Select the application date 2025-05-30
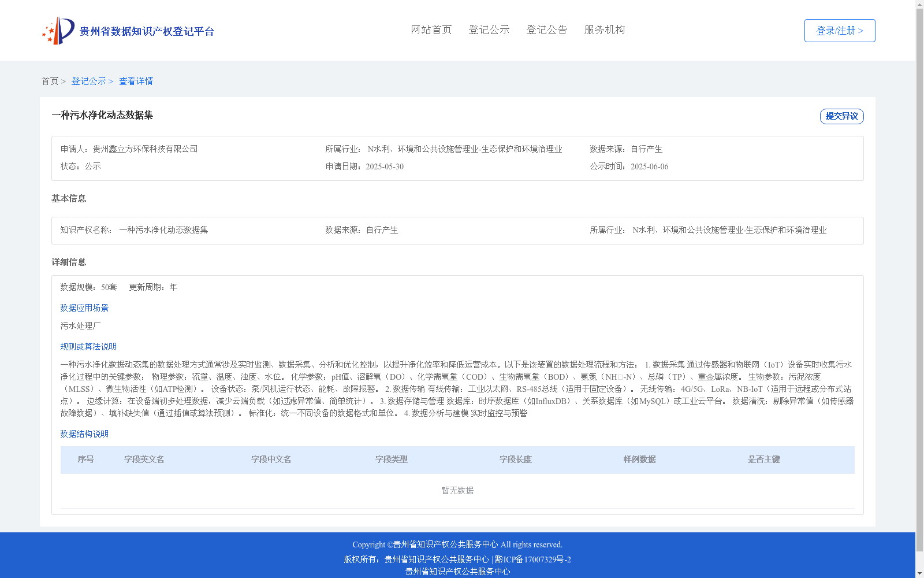The width and height of the screenshot is (924, 578). [x=385, y=166]
